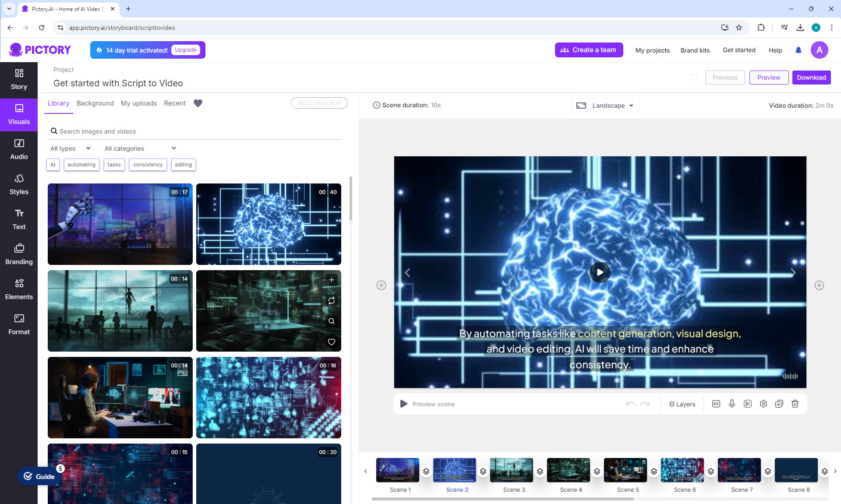Screen dimensions: 841x504
Task: Switch to the Background tab
Action: 95,103
